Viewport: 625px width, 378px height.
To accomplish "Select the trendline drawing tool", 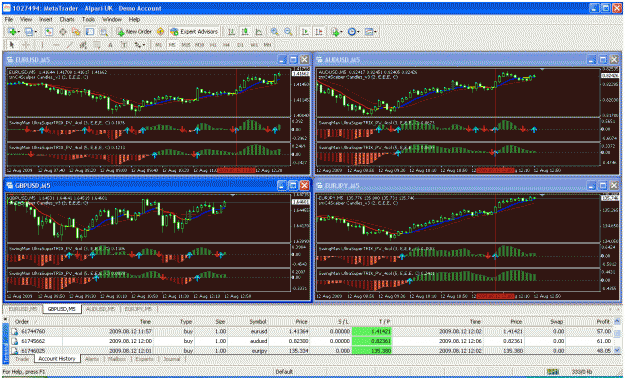I will [69, 45].
